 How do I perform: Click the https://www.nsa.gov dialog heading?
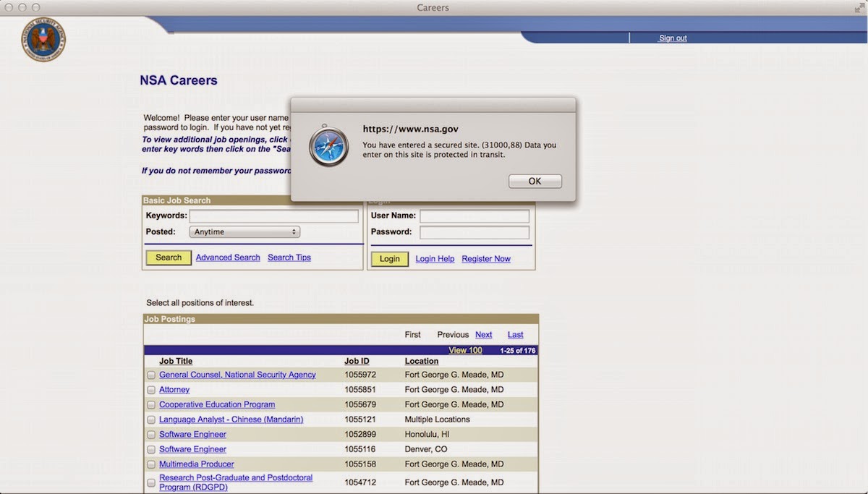[x=410, y=129]
